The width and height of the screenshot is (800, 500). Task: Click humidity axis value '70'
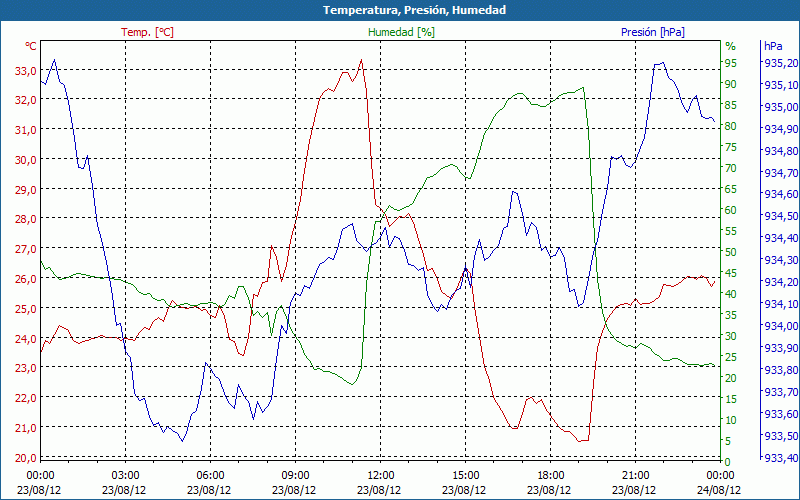click(x=731, y=168)
